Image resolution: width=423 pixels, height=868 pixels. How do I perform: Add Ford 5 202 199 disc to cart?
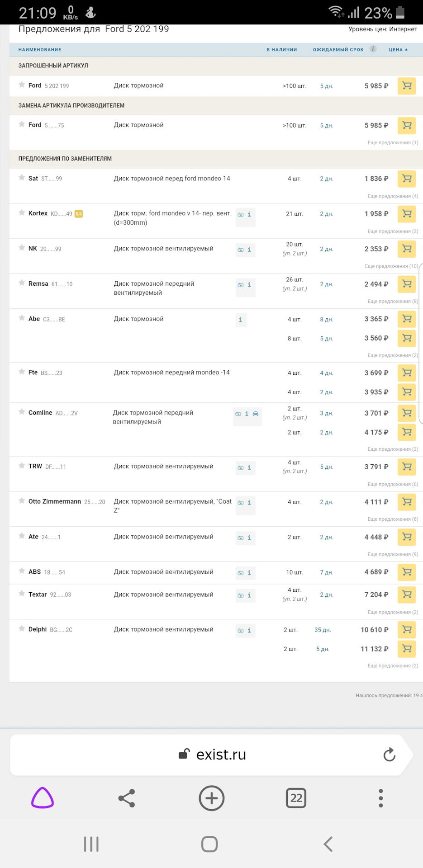click(406, 86)
